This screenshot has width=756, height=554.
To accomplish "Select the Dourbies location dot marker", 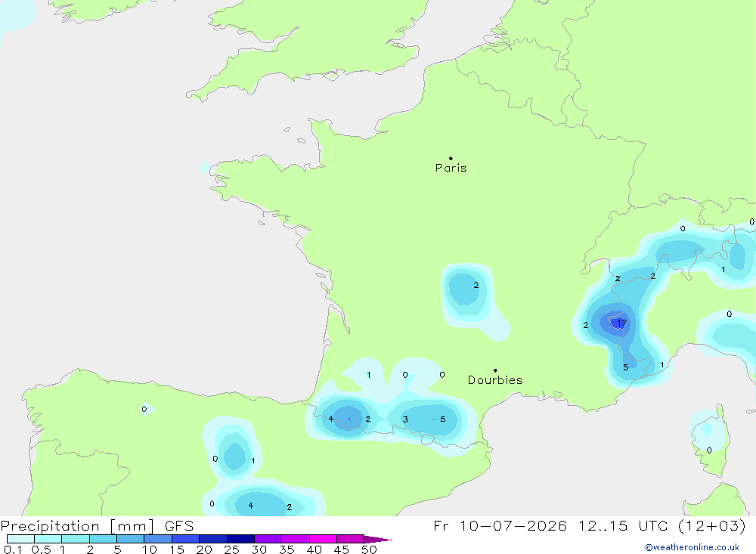I will tap(495, 370).
